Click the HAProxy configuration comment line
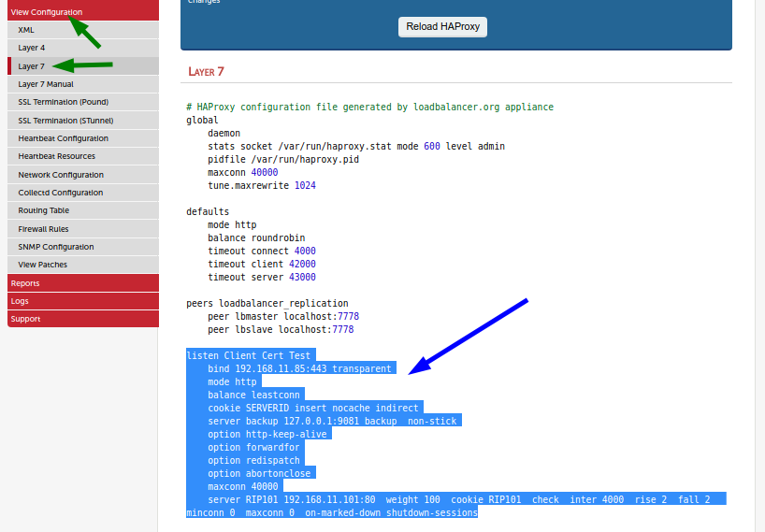Screen dimensions: 765x532 tap(369, 108)
